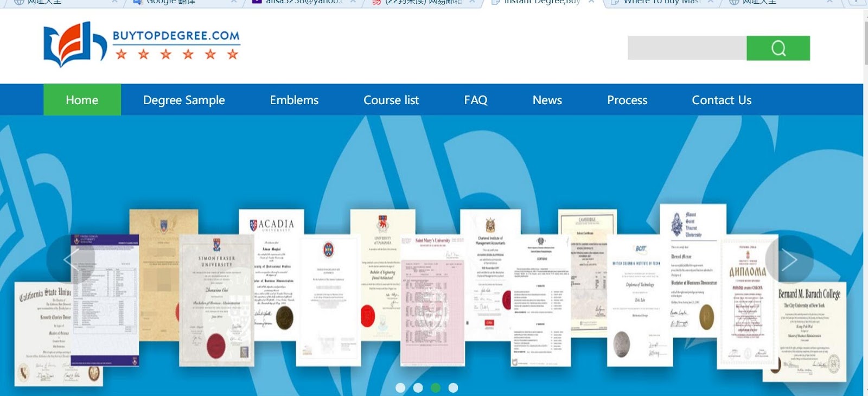The height and width of the screenshot is (396, 868).
Task: Open the Home menu item
Action: [x=82, y=100]
